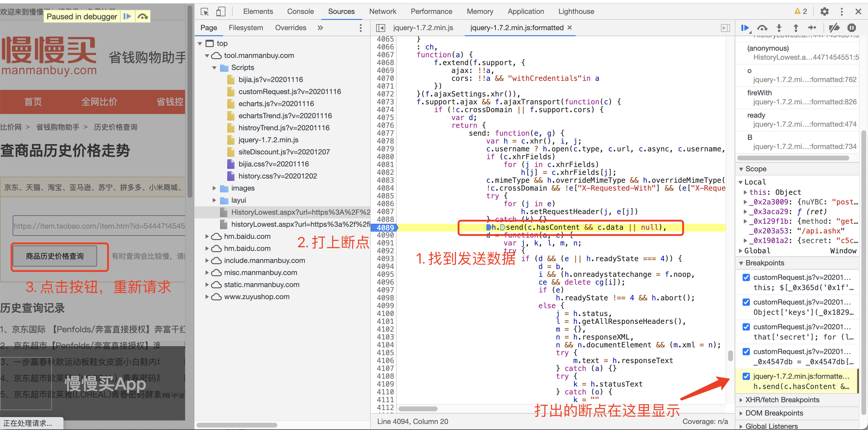The image size is (868, 430).
Task: Open the Filesystem tab
Action: pyautogui.click(x=246, y=28)
